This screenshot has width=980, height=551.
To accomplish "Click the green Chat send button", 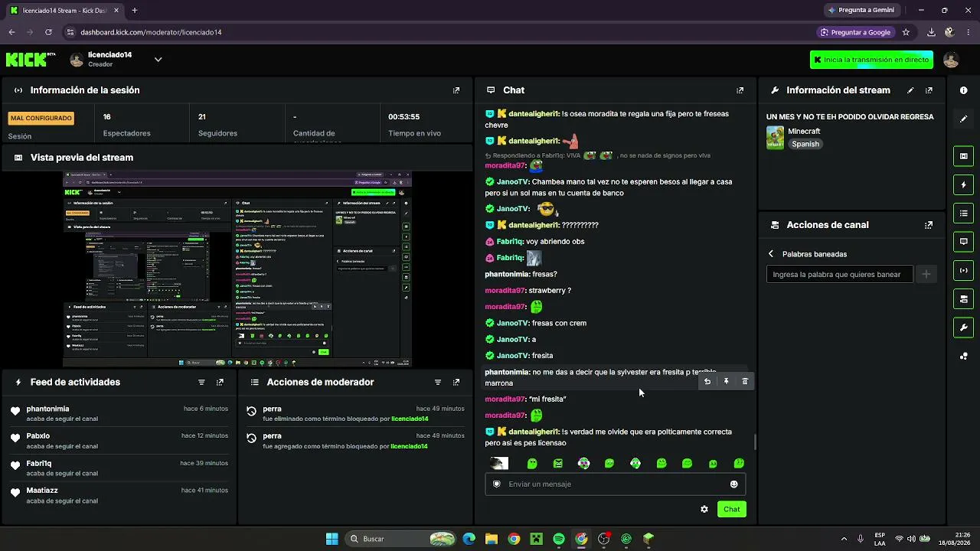I will tap(732, 509).
